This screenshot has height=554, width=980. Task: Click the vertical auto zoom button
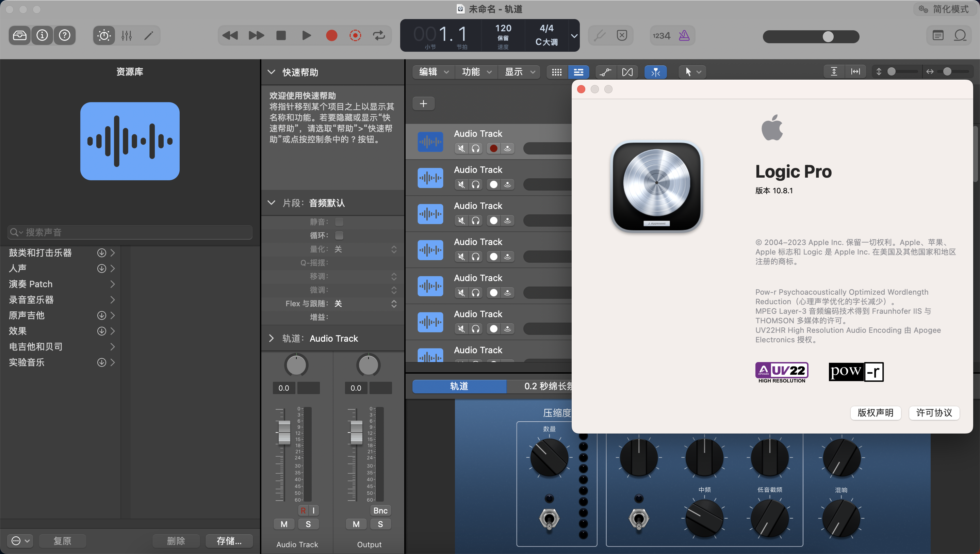coord(834,71)
